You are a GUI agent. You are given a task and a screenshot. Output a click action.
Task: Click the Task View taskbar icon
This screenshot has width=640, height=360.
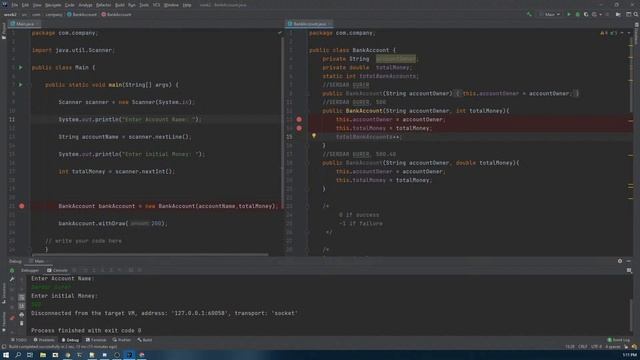click(30, 355)
